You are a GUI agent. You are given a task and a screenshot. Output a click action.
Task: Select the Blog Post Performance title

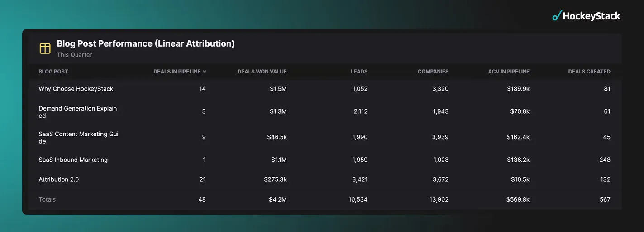coord(146,43)
